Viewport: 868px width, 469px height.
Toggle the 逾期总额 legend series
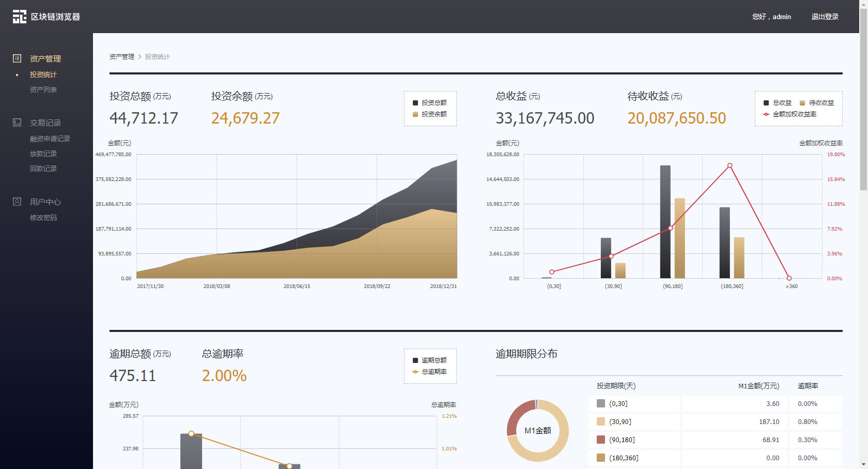pyautogui.click(x=430, y=360)
